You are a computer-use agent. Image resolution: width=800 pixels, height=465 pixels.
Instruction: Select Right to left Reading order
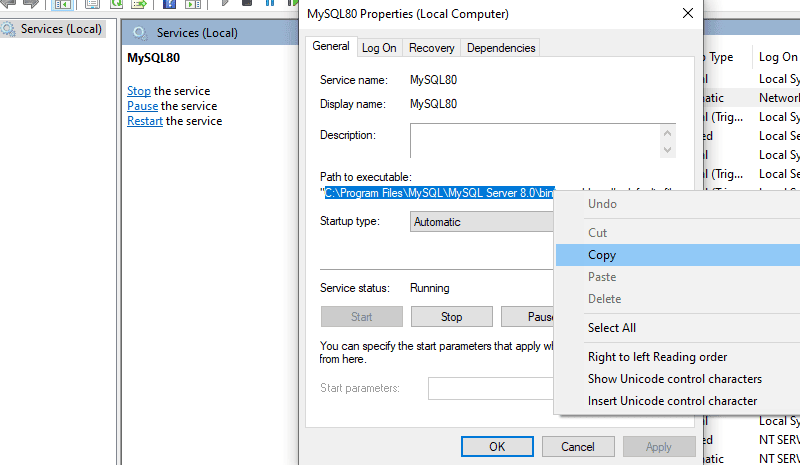[678, 357]
